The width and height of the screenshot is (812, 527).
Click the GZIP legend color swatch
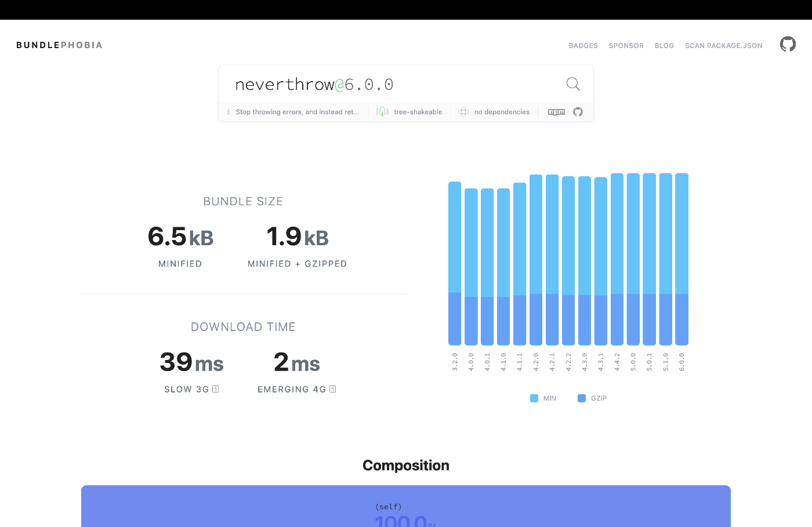(582, 398)
